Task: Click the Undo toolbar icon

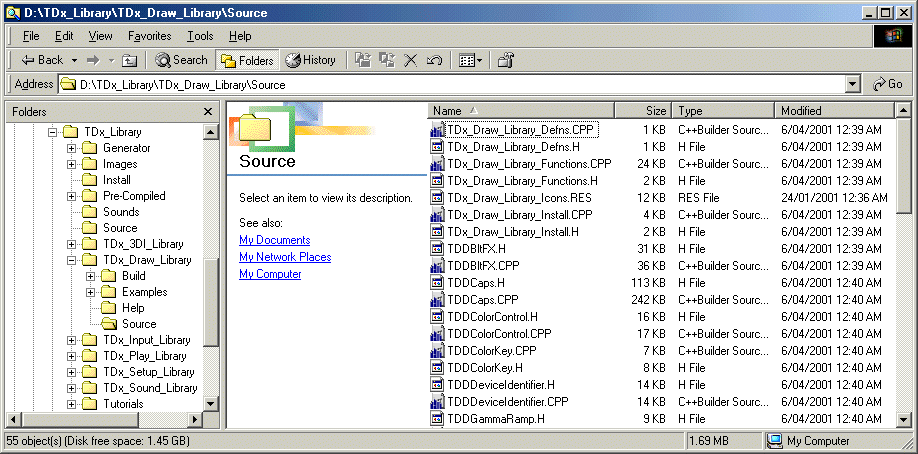Action: click(434, 60)
